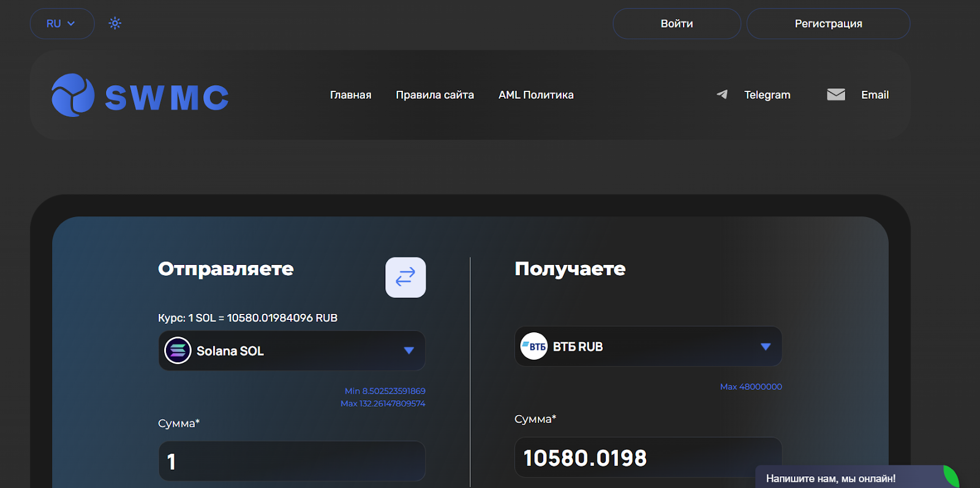Open the RU language selector
Image resolution: width=980 pixels, height=488 pixels.
coord(62,23)
